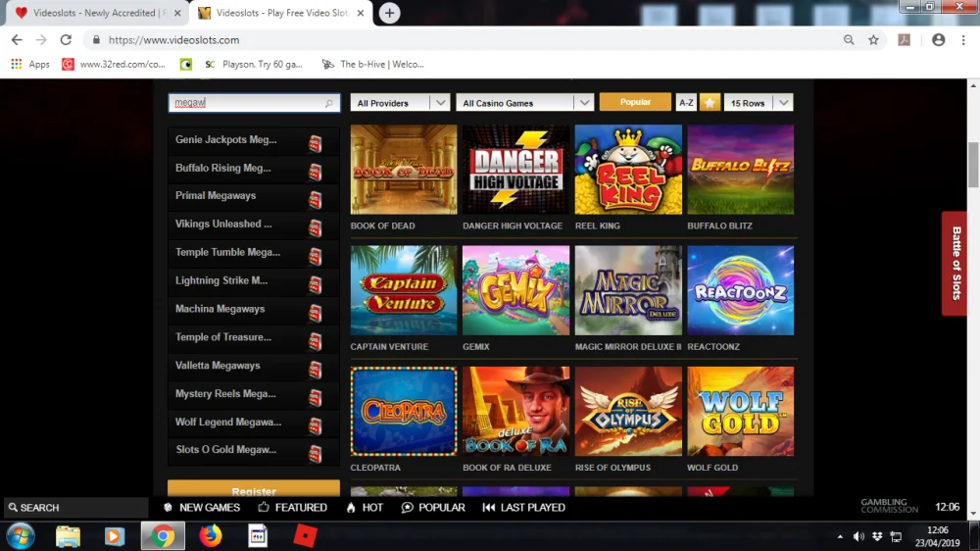Screen dimensions: 980x551
Task: Click the slot icon beside Buffalo Rising Meg...
Action: (x=315, y=172)
